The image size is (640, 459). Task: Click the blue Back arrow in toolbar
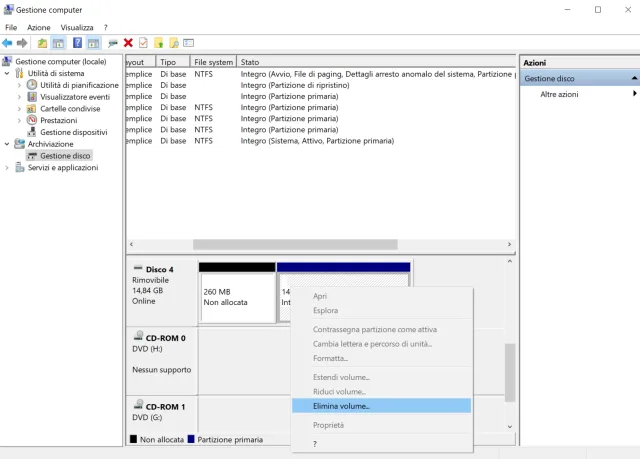coord(7,43)
